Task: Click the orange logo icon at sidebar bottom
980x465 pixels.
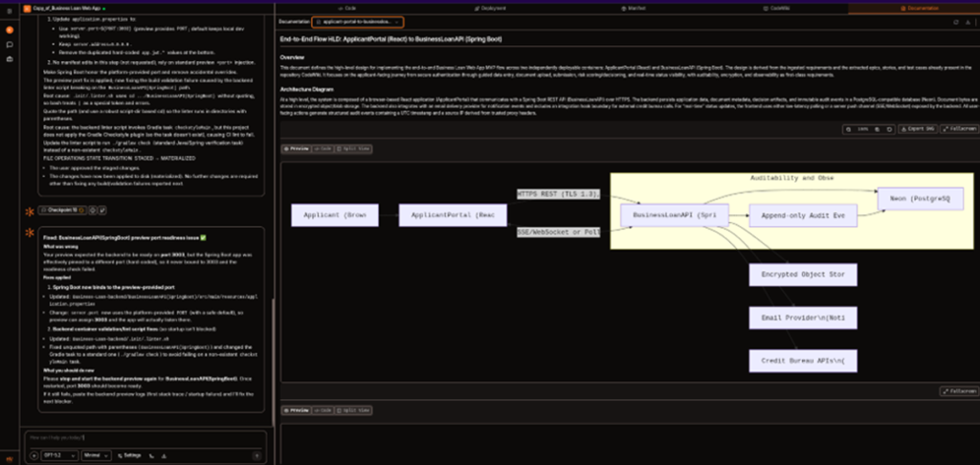Action: 10,459
